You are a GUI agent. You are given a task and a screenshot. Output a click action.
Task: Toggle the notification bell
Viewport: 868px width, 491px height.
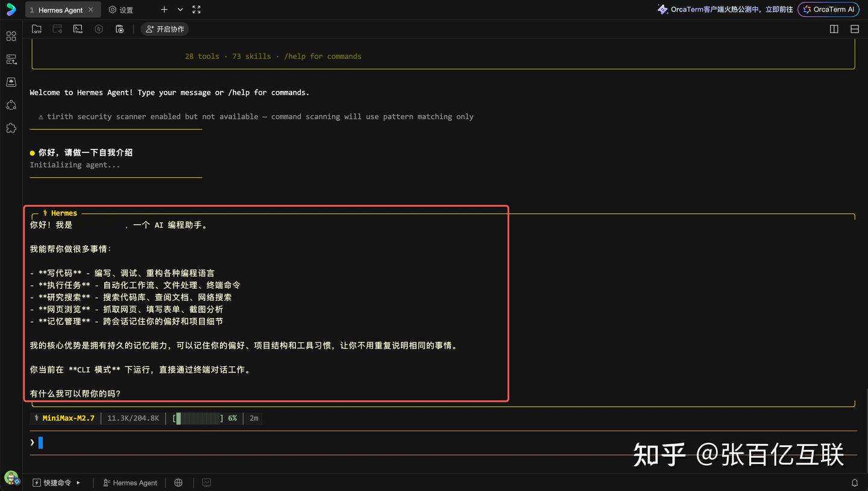click(855, 483)
